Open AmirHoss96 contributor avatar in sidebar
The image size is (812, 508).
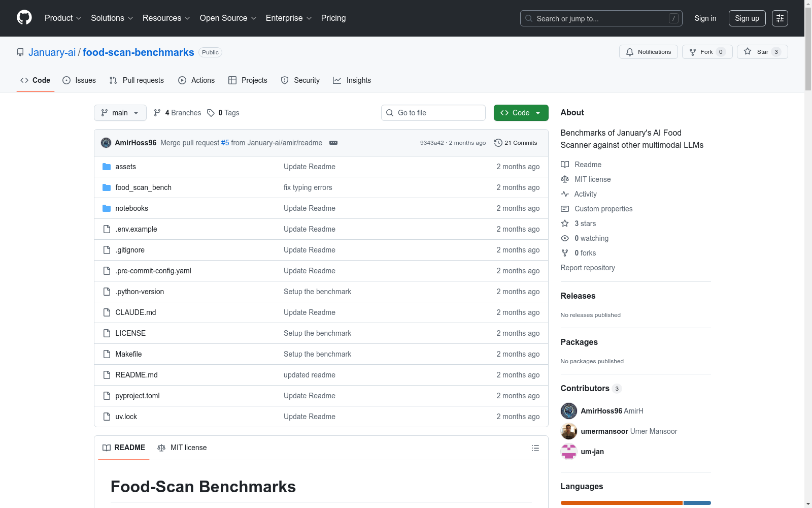click(x=569, y=411)
